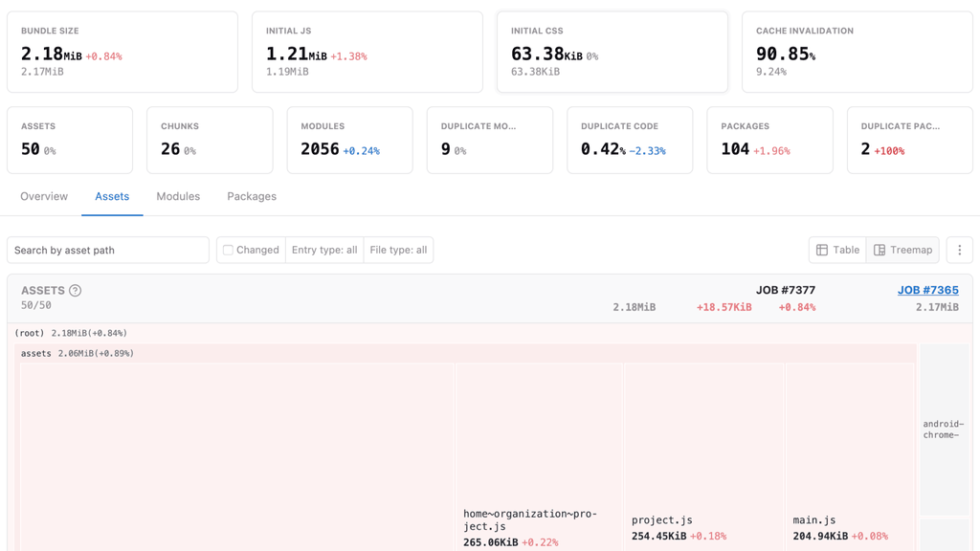Switch to Table view
This screenshot has height=551, width=980.
pyautogui.click(x=837, y=250)
